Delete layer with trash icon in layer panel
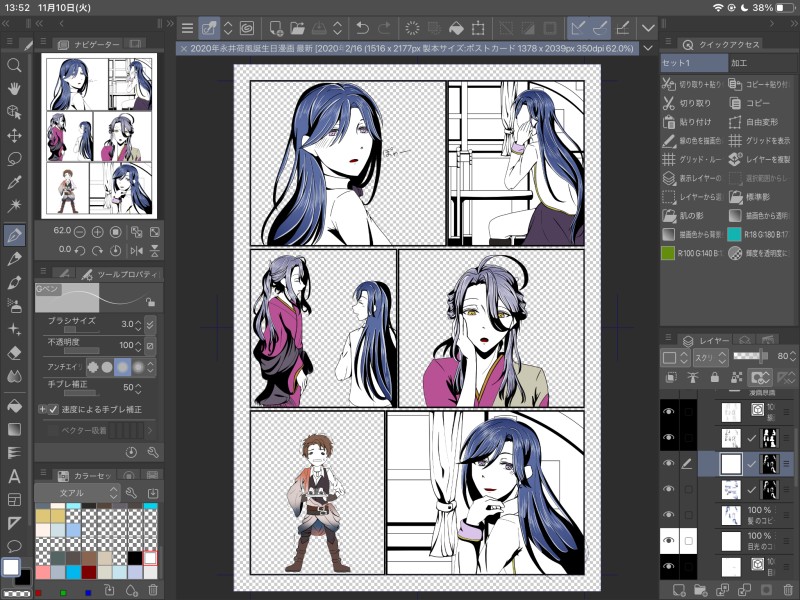800x600 pixels. pyautogui.click(x=788, y=591)
